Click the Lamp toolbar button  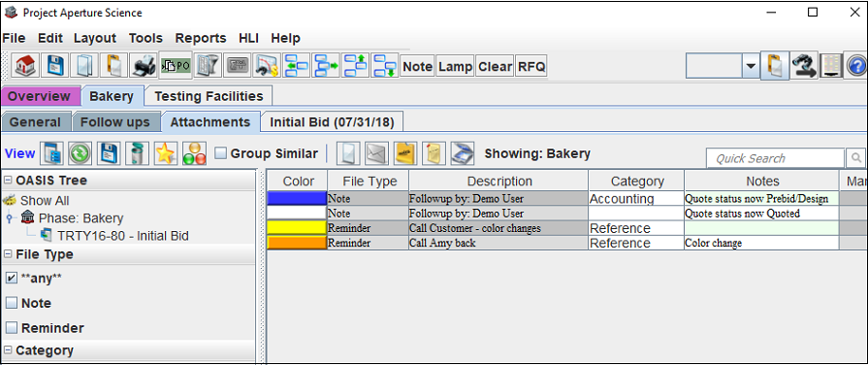456,66
